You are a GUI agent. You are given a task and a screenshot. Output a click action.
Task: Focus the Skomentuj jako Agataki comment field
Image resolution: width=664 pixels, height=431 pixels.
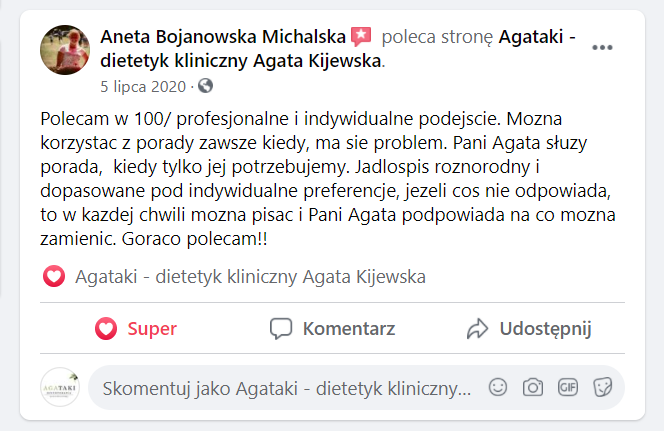[x=286, y=388]
